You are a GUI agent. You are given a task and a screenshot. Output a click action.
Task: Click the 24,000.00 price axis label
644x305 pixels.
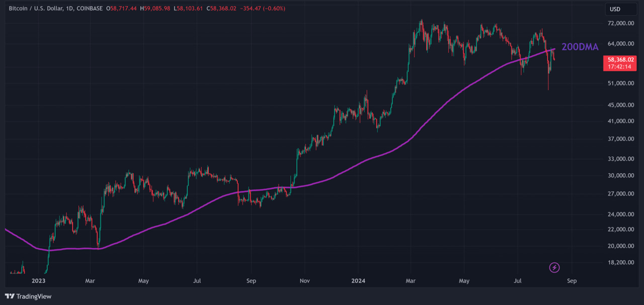(621, 215)
